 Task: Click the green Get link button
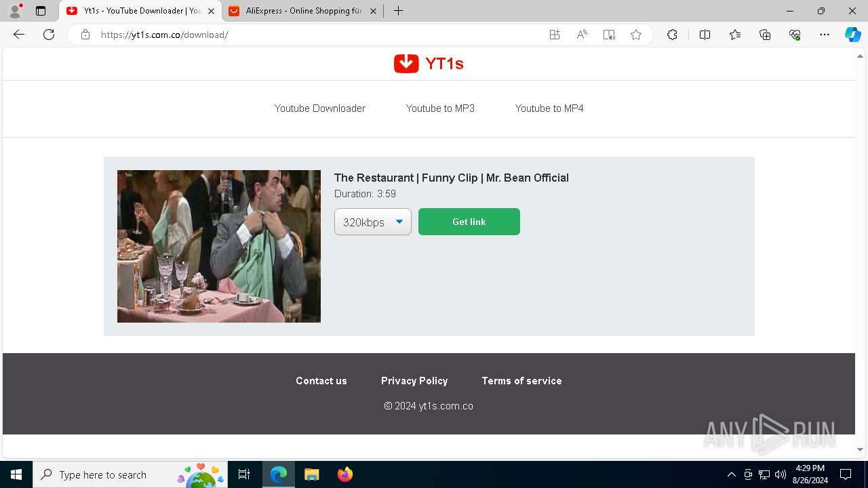pyautogui.click(x=469, y=222)
